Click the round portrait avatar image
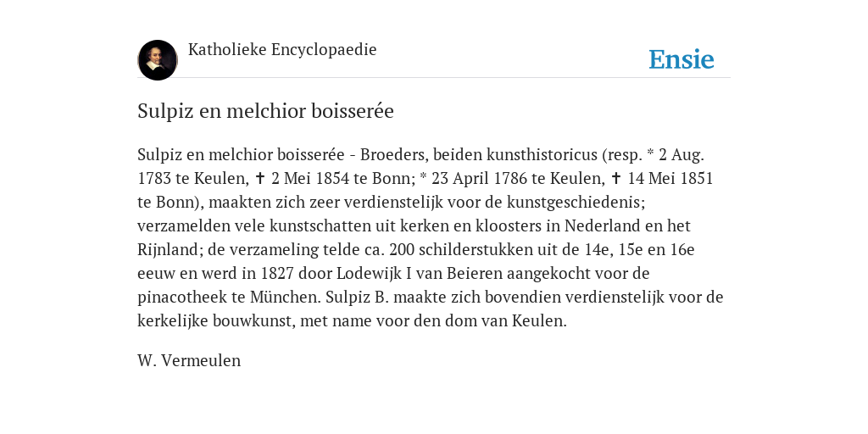 (x=158, y=60)
